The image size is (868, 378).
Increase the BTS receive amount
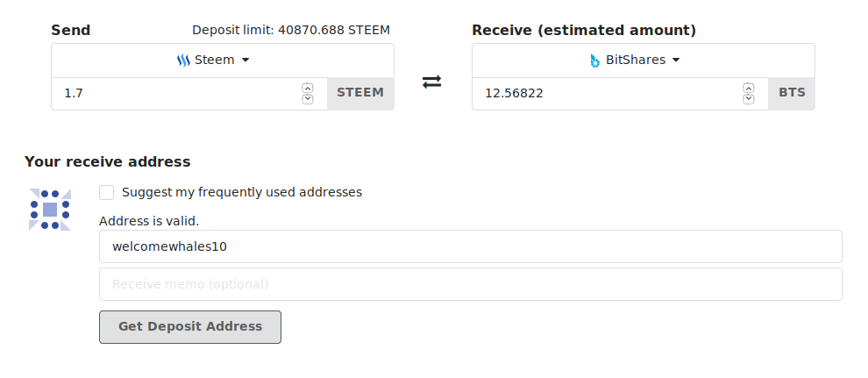749,88
